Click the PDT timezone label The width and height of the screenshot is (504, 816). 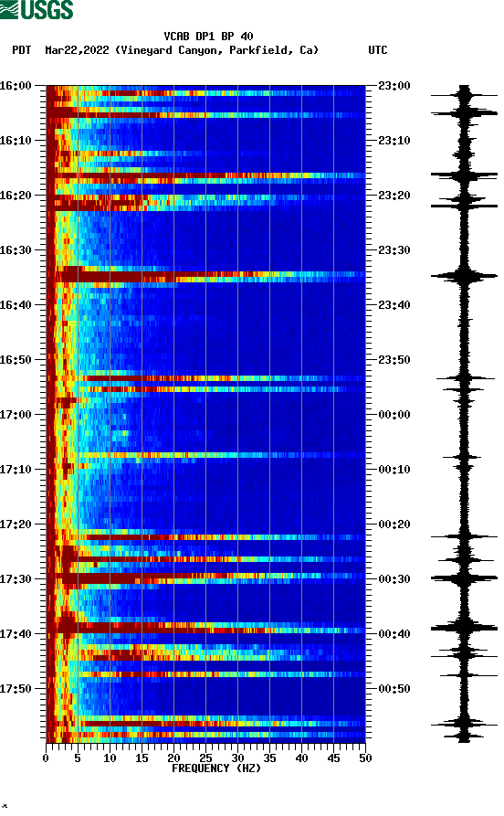click(x=21, y=50)
